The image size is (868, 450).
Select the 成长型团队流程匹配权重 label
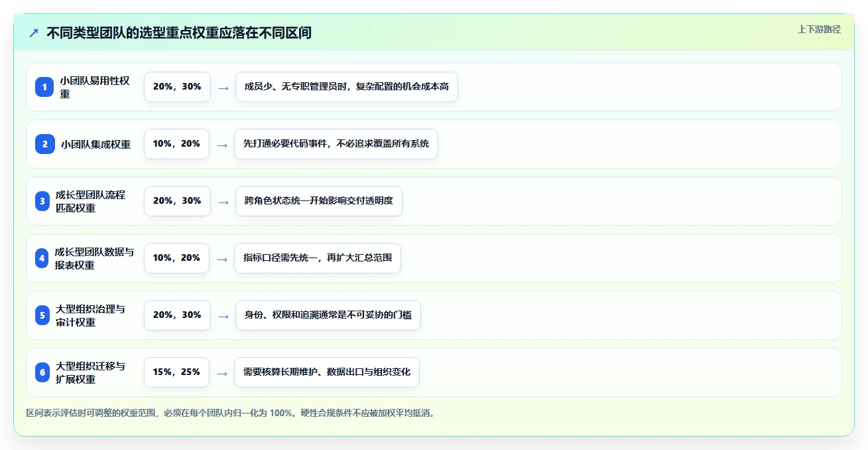[x=91, y=201]
